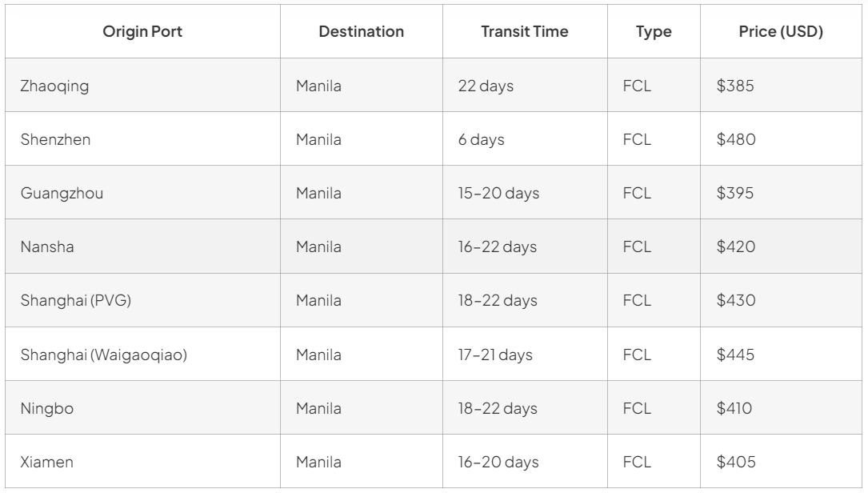Select the Shanghai (PVG) cell
The image size is (868, 493).
(76, 300)
